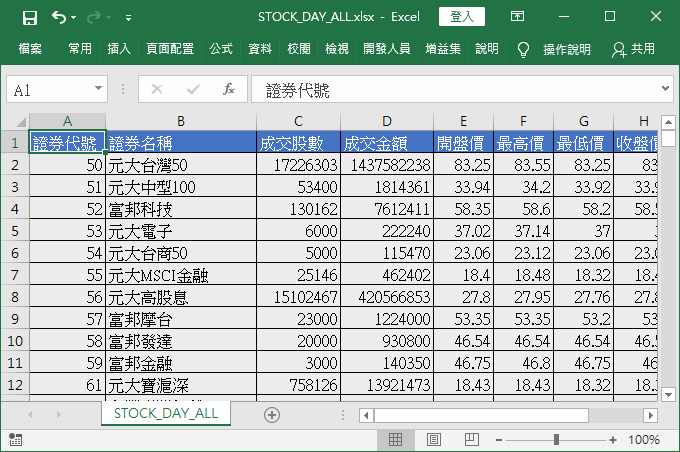Viewport: 680px width, 452px height.
Task: Click the next sheet navigation arrow
Action: pos(59,415)
